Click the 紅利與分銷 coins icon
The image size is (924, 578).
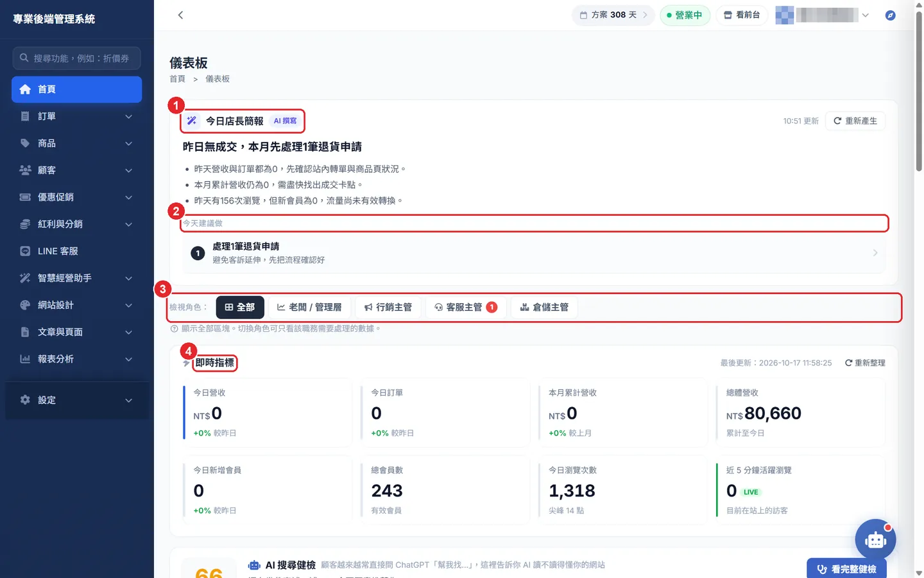coord(25,224)
